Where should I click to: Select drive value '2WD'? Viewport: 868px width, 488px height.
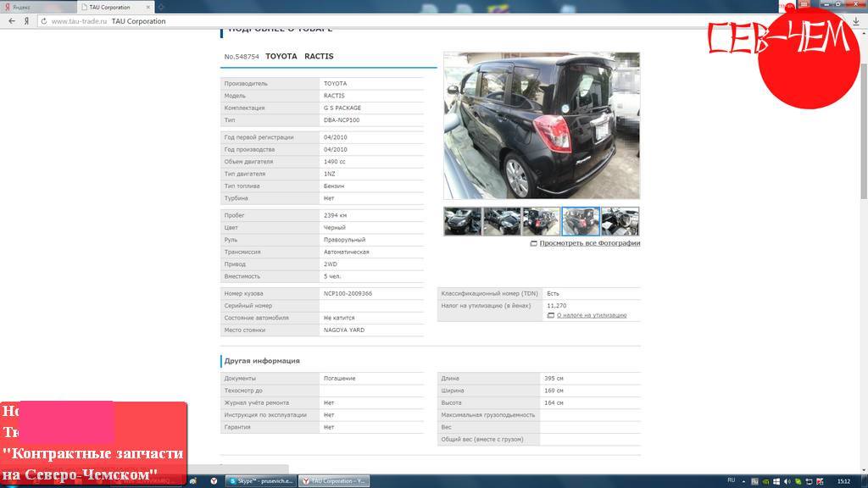tap(330, 264)
